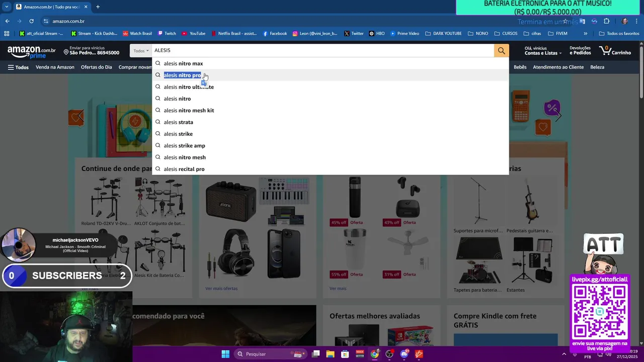644x362 pixels.
Task: Open the browser extensions puzzle icon
Action: coord(606,21)
